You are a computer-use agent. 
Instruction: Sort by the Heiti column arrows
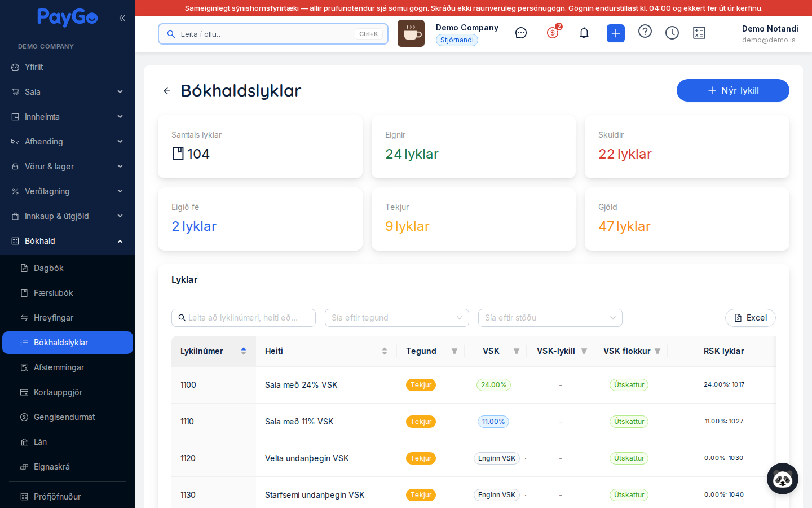point(385,351)
